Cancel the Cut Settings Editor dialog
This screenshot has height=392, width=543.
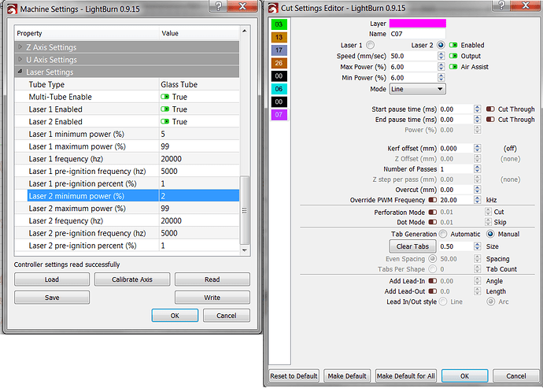(x=516, y=375)
